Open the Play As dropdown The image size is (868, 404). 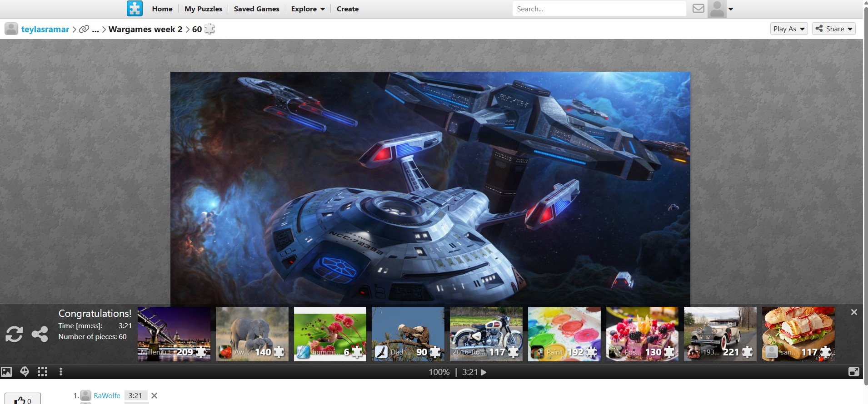pyautogui.click(x=789, y=29)
